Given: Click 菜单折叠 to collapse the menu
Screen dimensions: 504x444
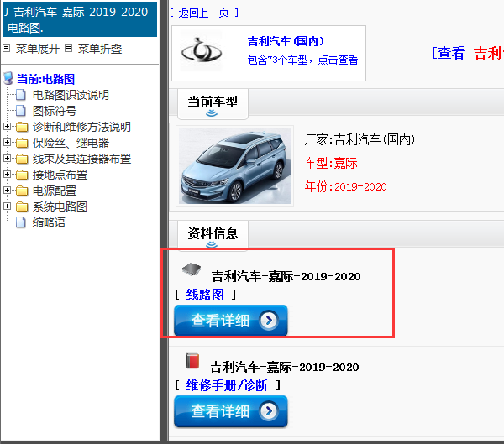Looking at the screenshot, I should [100, 49].
